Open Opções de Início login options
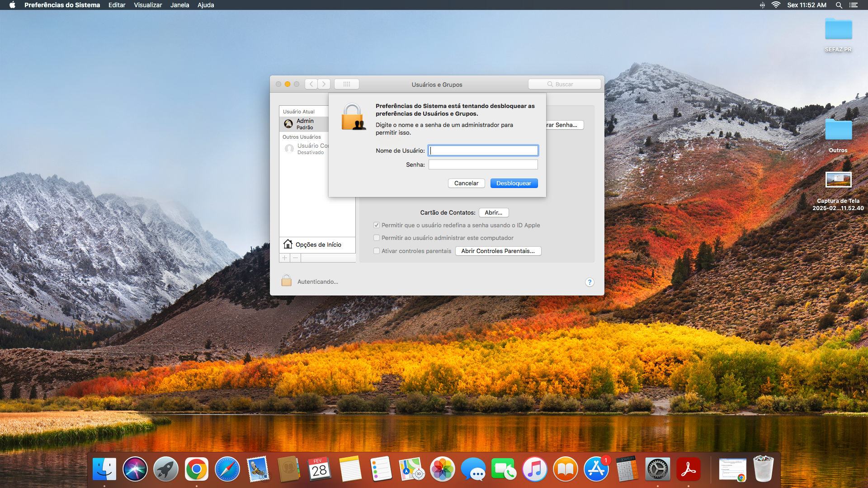Viewport: 868px width, 488px height. coord(317,244)
